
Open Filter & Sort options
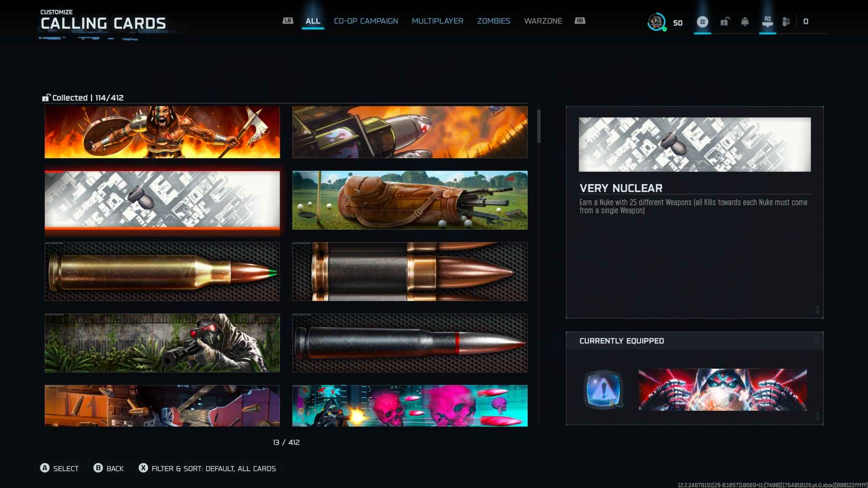pos(208,469)
